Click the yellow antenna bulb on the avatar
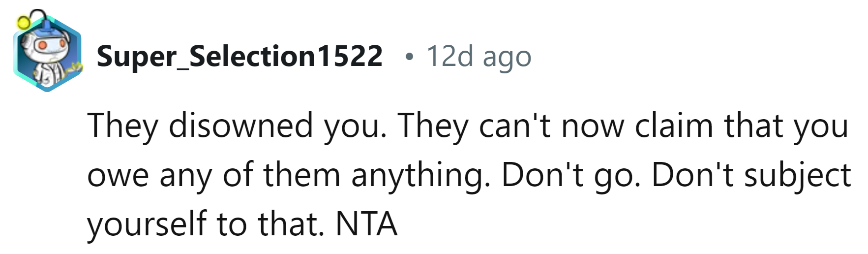Screen dimensions: 868x254 point(23,22)
